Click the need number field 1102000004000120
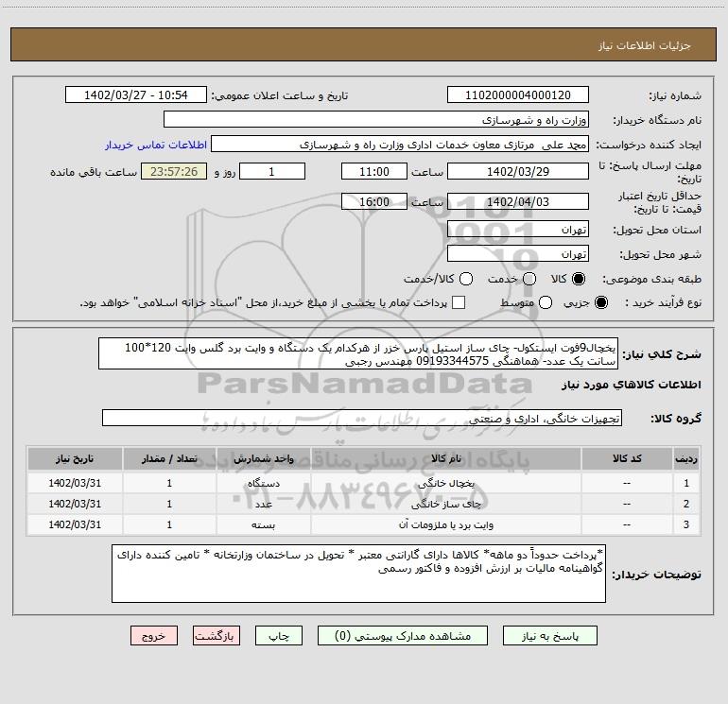Viewport: 728px width, 704px height. pos(518,95)
